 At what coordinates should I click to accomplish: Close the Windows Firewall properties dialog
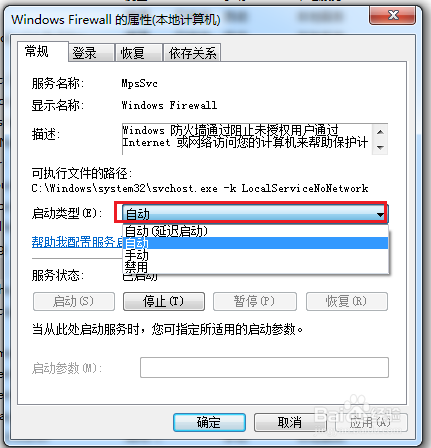(x=393, y=15)
